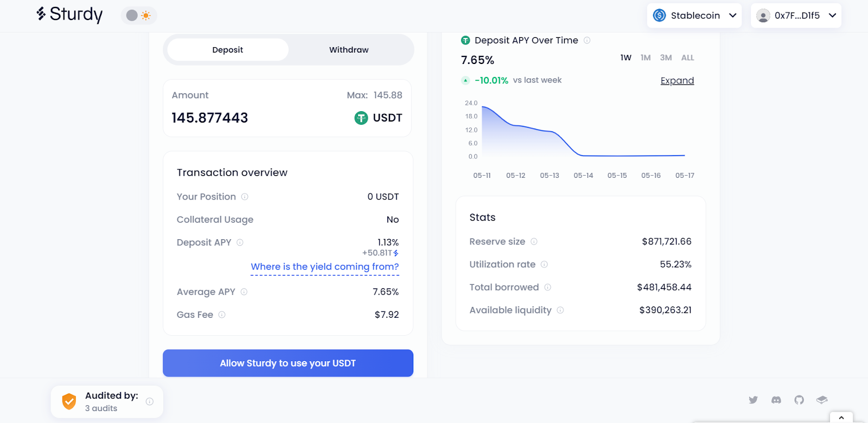
Task: Click the Sturdy logo
Action: pyautogui.click(x=69, y=15)
